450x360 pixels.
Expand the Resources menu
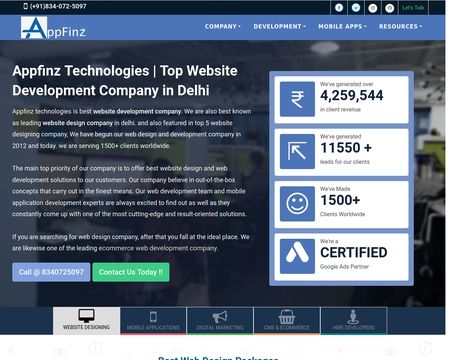[x=400, y=26]
